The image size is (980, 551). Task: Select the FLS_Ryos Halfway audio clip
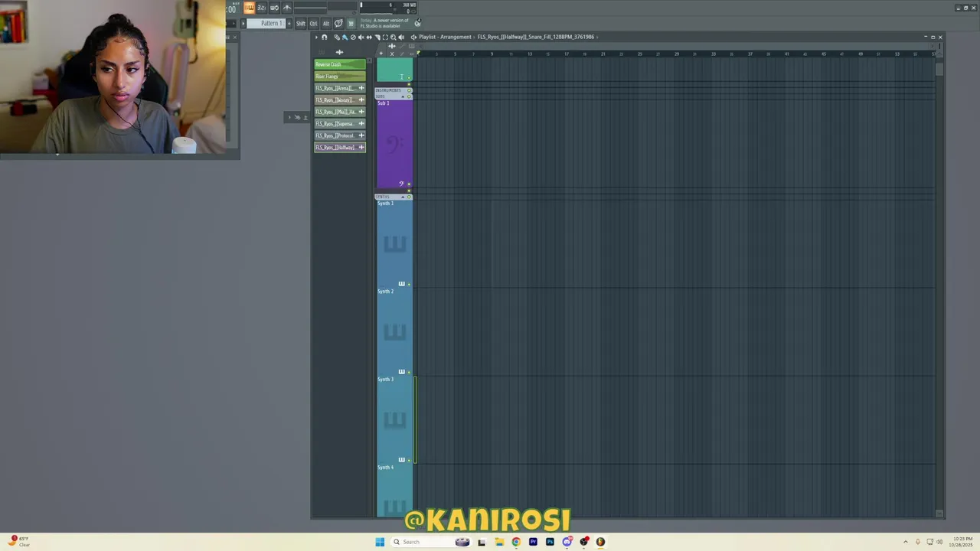pos(339,148)
